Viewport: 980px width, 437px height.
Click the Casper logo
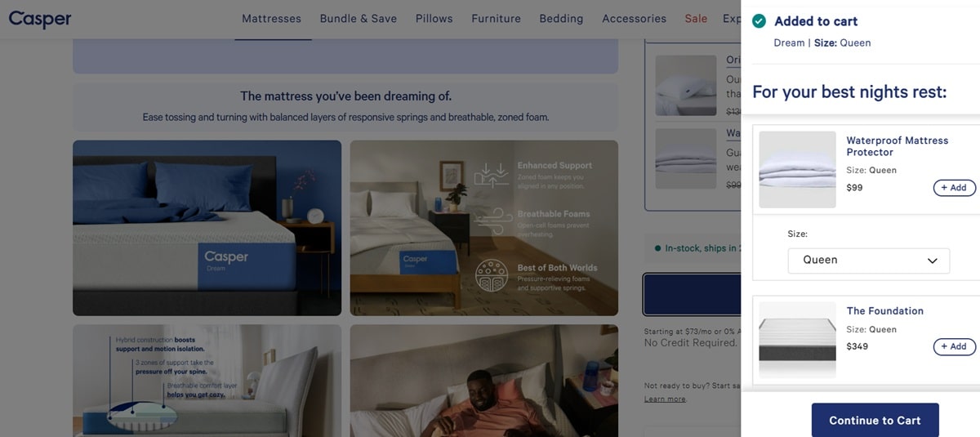40,18
